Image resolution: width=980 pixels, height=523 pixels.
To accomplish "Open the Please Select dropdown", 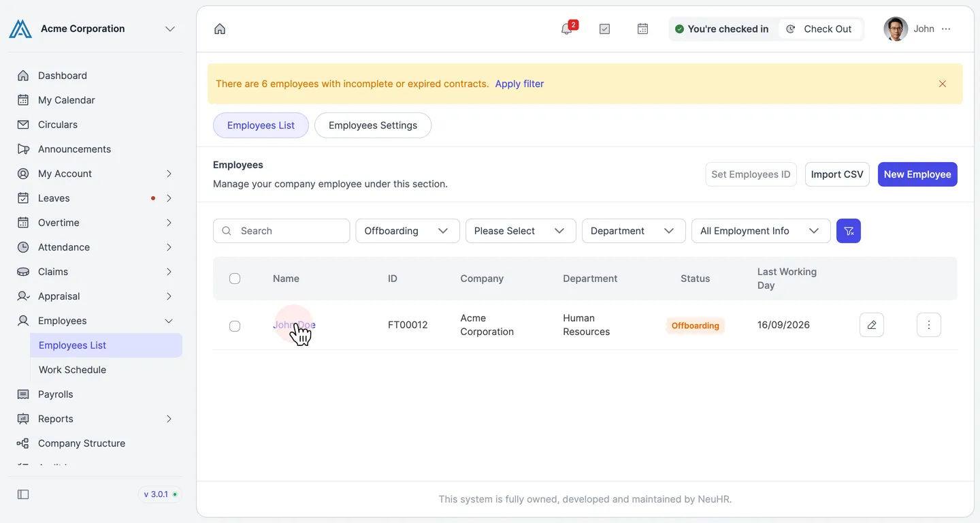I will (x=521, y=231).
